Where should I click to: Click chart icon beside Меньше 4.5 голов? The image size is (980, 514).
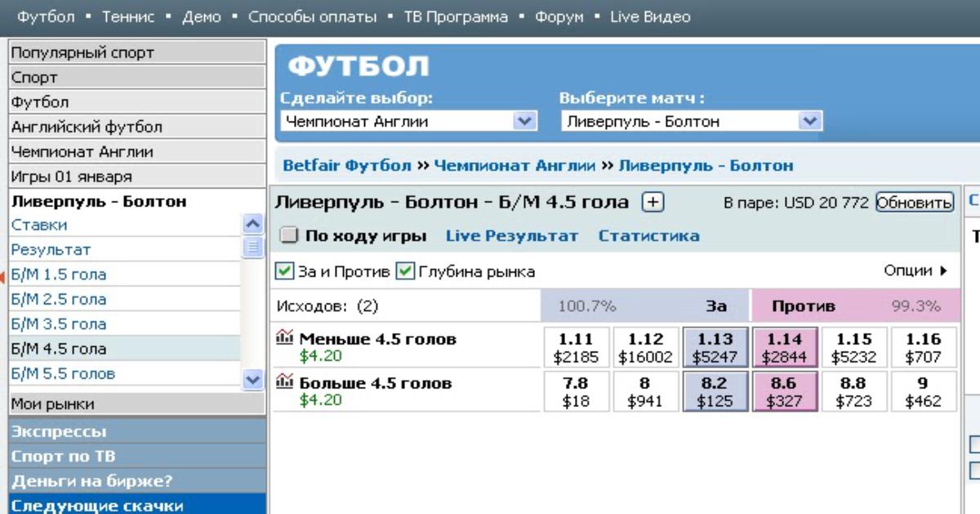(285, 338)
